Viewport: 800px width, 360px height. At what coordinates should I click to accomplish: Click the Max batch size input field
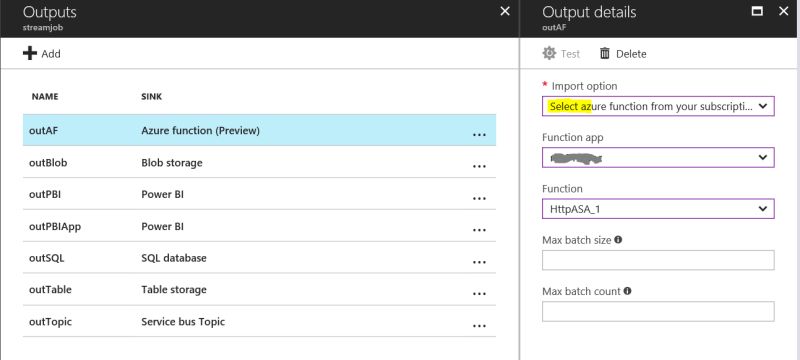[x=658, y=260]
